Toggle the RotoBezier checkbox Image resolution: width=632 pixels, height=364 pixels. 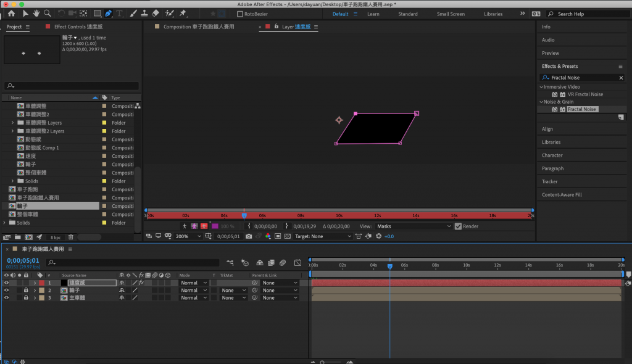[x=240, y=14]
